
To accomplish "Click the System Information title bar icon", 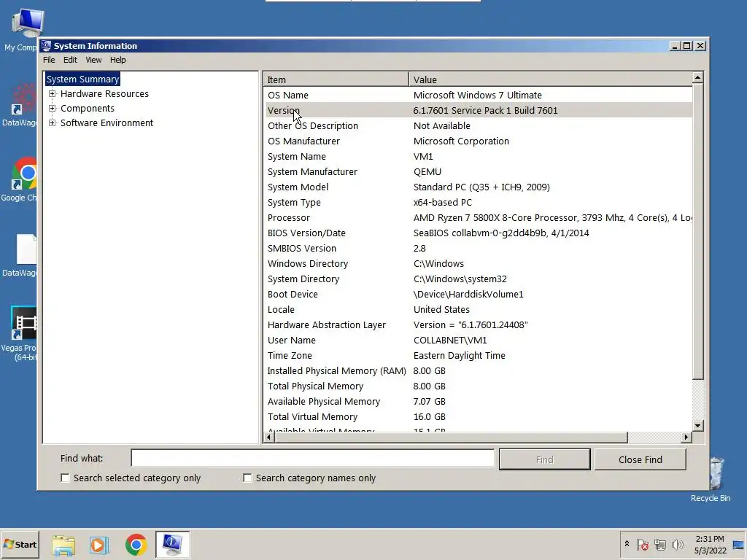I will tap(46, 46).
